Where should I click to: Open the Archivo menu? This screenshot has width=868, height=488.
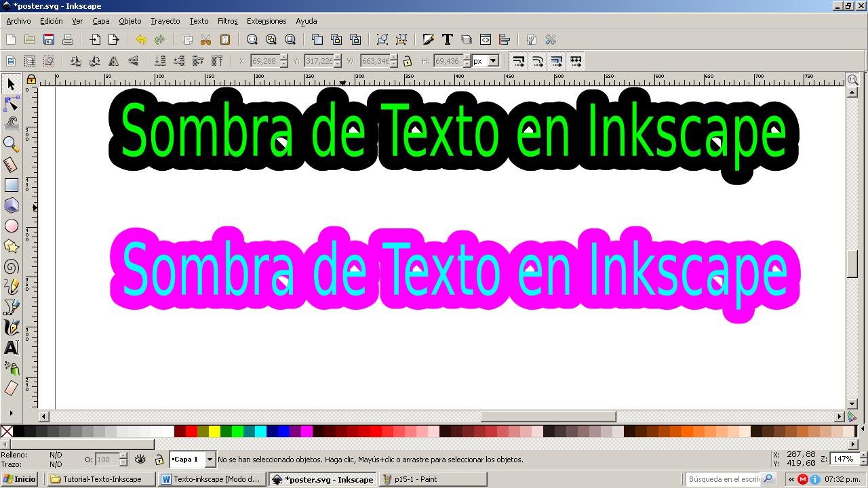(18, 21)
